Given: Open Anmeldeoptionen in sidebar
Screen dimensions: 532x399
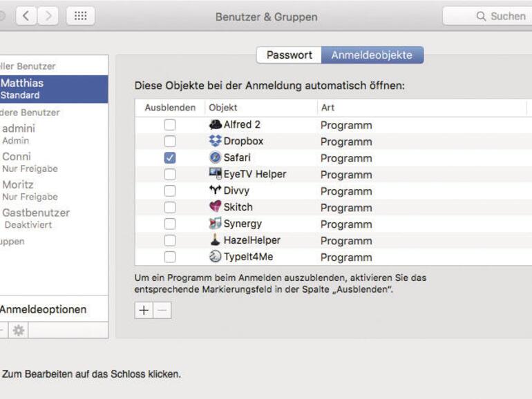Looking at the screenshot, I should click(54, 309).
